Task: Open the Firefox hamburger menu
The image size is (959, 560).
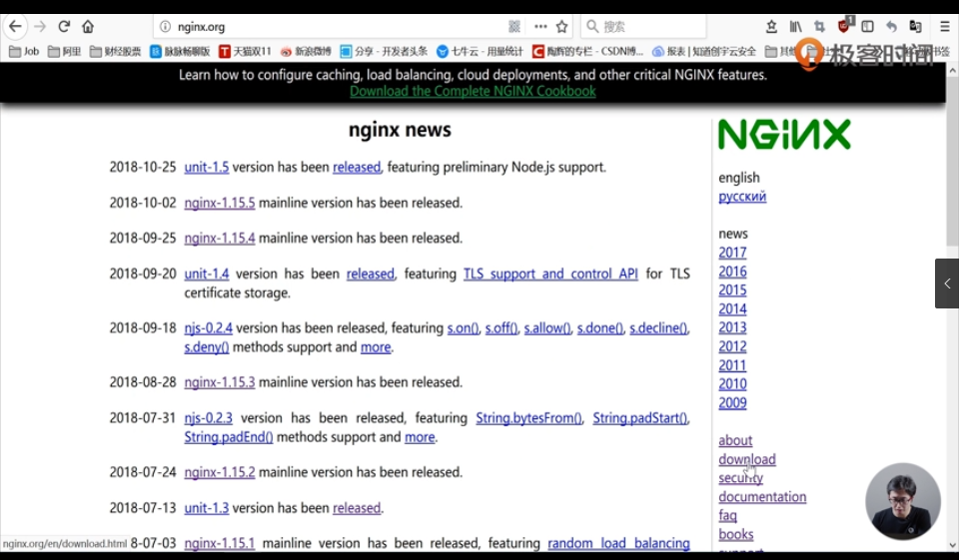Action: (x=944, y=26)
